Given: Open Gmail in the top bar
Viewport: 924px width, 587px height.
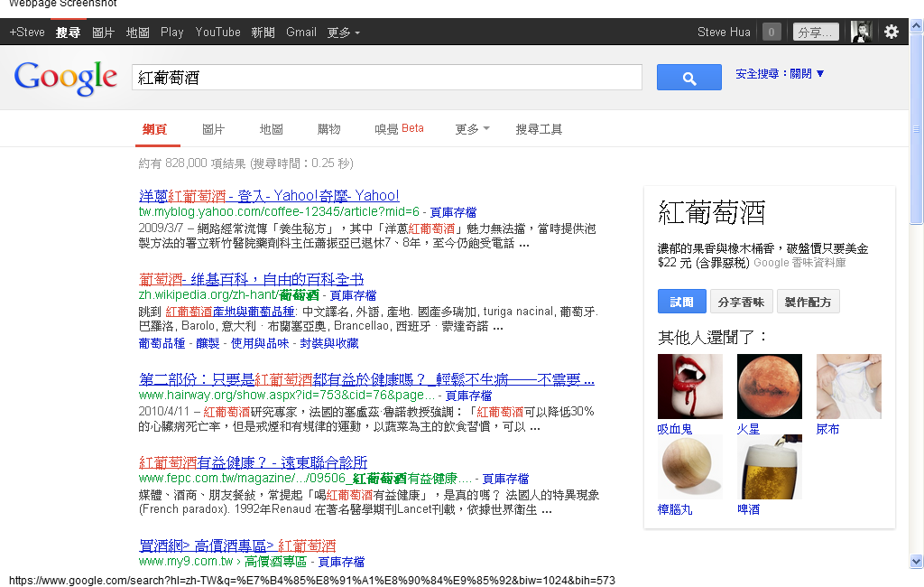Looking at the screenshot, I should 301,33.
